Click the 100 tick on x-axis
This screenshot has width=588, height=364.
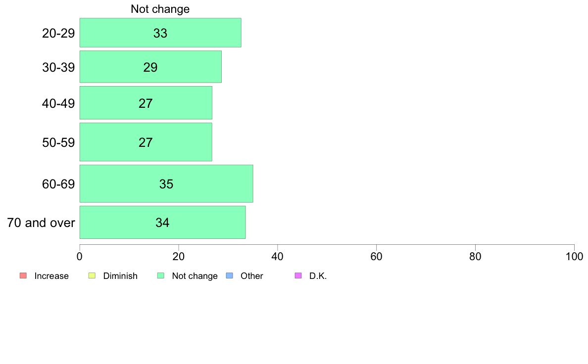[x=574, y=256]
